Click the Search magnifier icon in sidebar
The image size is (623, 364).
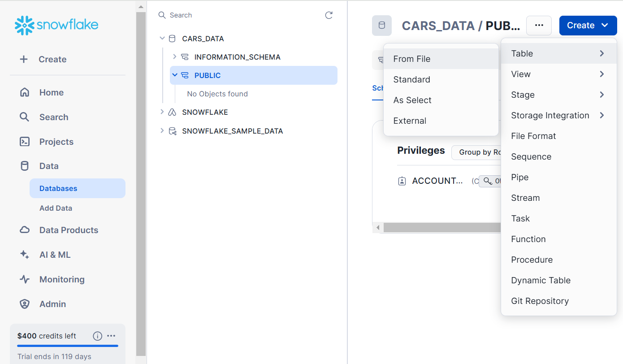[25, 117]
